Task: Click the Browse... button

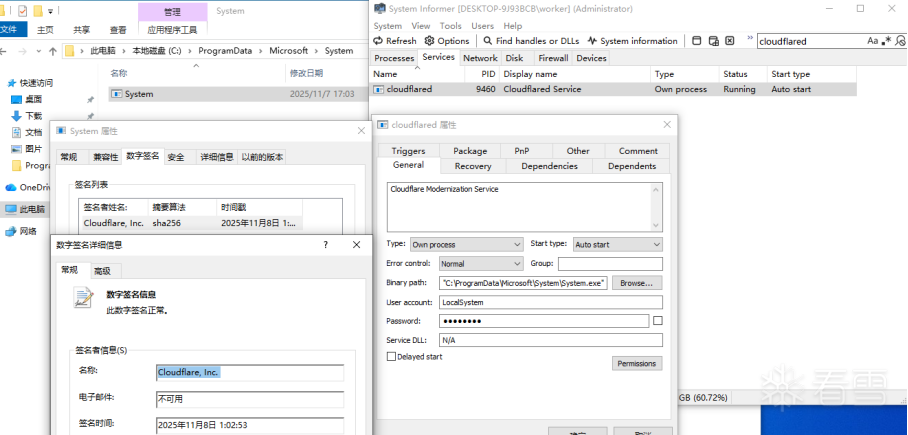Action: point(637,283)
